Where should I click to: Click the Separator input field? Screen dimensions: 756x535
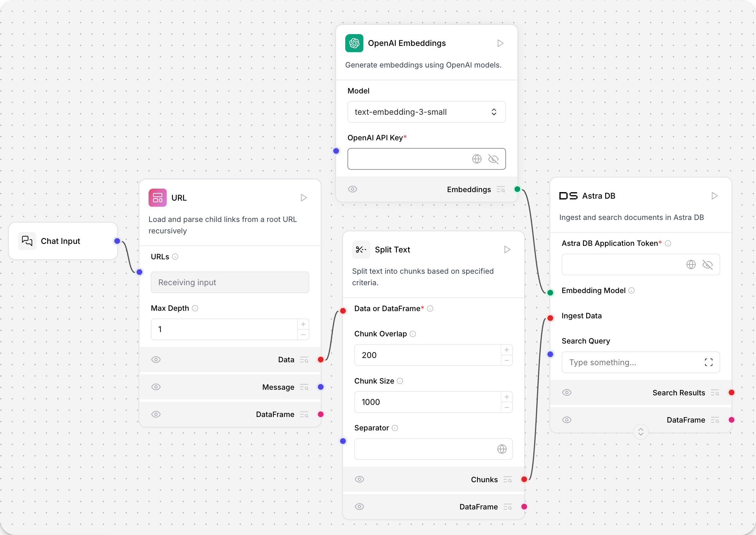point(433,449)
